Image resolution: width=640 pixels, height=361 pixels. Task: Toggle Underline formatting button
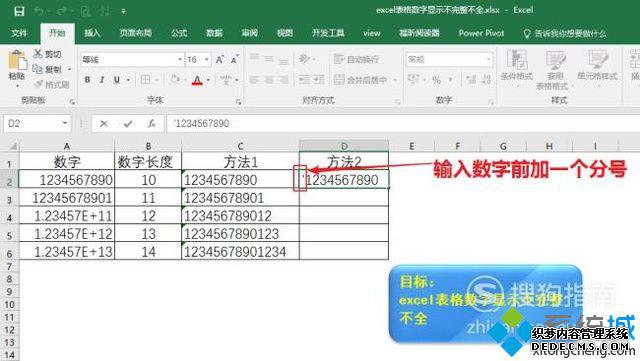click(117, 80)
